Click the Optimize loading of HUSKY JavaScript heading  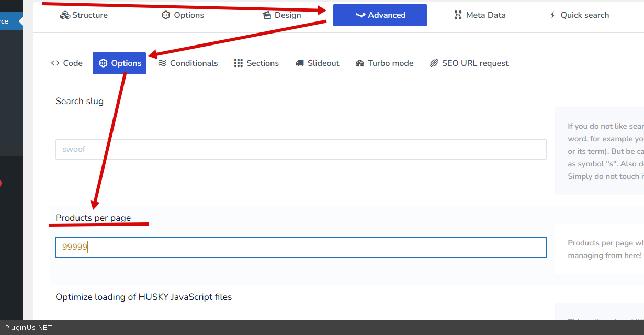(x=143, y=297)
